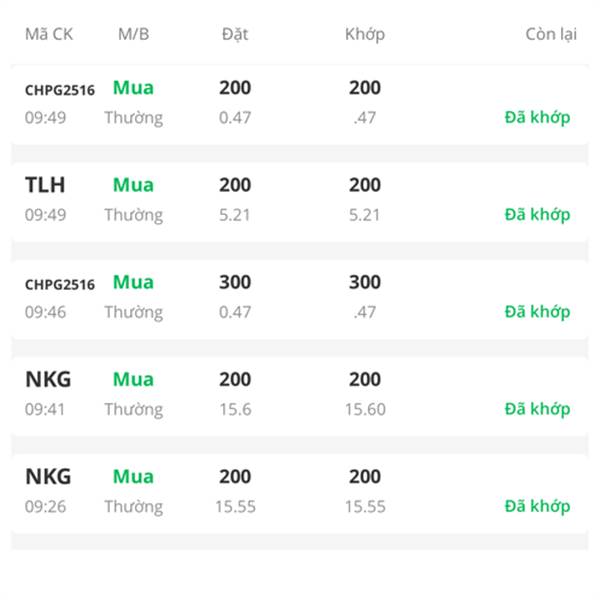Viewport: 600px width, 600px height.
Task: Open the CHPG2516 order placed at 09:49
Action: click(60, 90)
